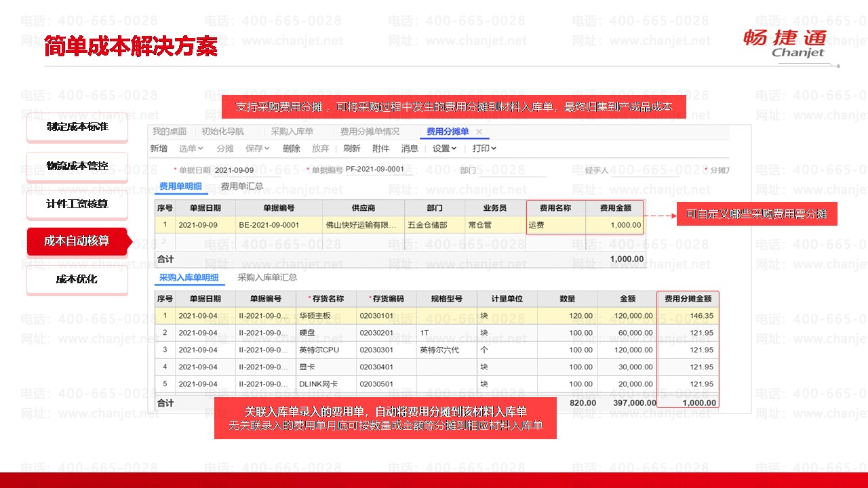Click inventory code 02030501
868x488 pixels.
pyautogui.click(x=386, y=384)
